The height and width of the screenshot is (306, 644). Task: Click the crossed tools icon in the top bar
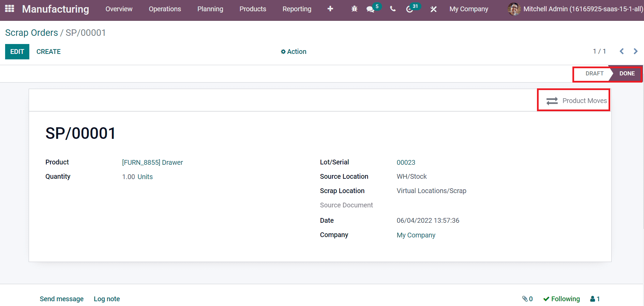(433, 9)
